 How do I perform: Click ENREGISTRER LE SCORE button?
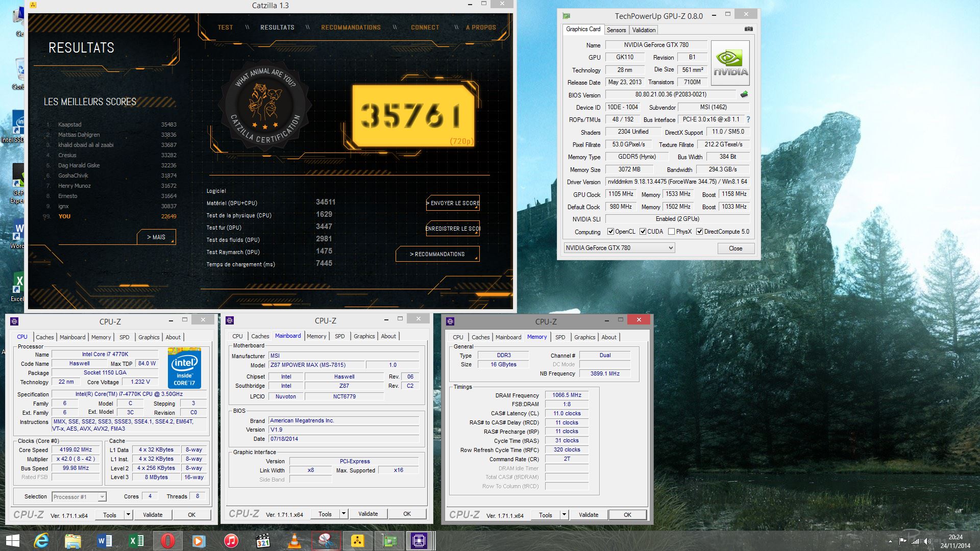pos(453,229)
